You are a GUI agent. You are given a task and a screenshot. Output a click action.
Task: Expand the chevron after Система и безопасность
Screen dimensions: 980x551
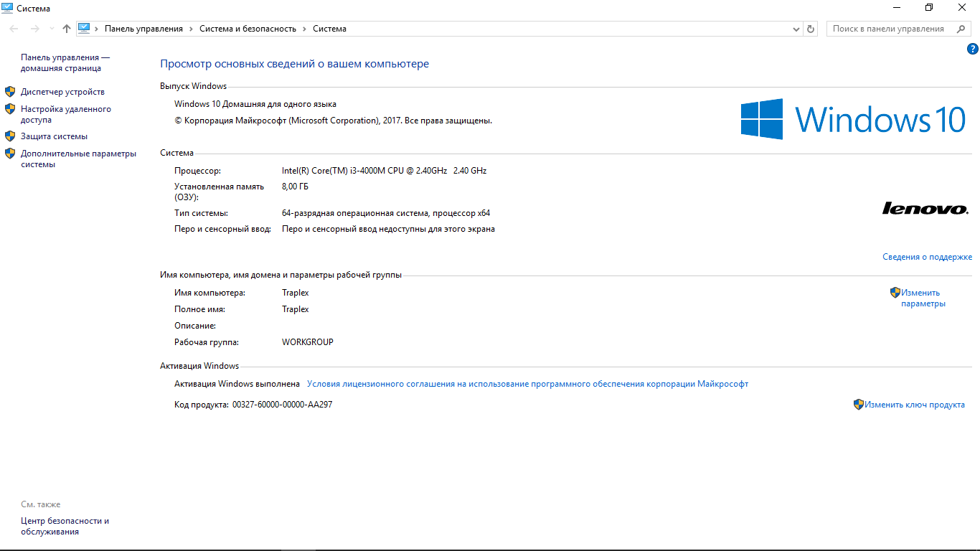(x=305, y=29)
